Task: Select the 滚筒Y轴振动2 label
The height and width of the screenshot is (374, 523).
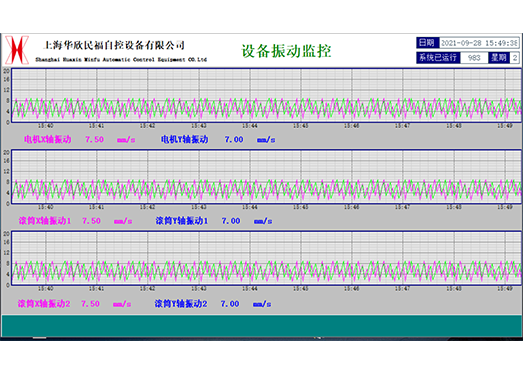Action: [181, 304]
